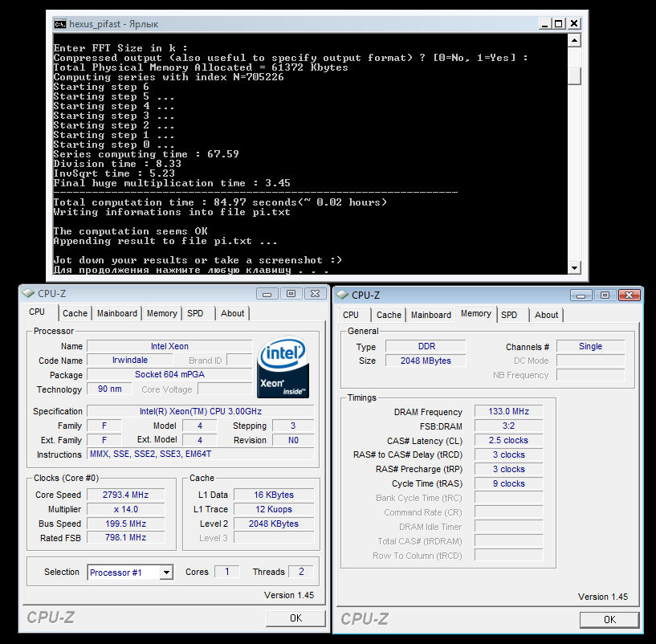Click the Channels # value Single

pyautogui.click(x=590, y=346)
